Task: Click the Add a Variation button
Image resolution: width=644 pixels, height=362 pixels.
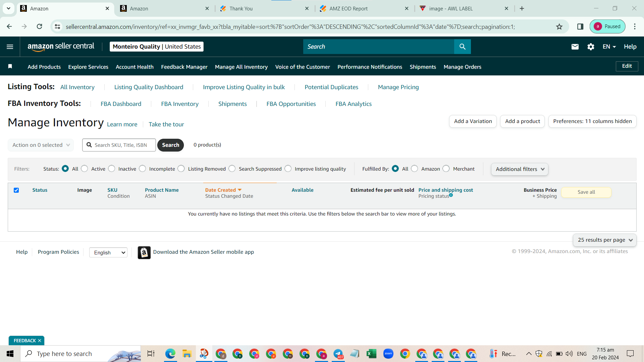Action: coord(473,121)
